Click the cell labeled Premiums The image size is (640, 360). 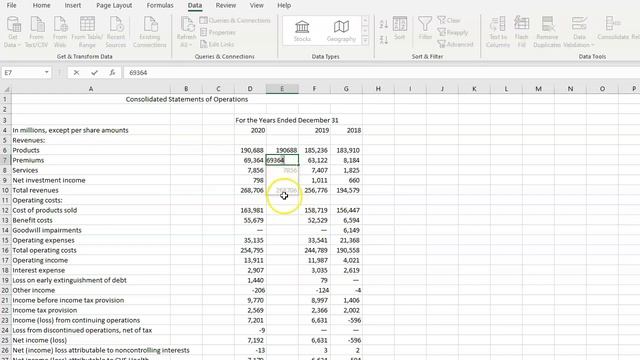(x=91, y=160)
